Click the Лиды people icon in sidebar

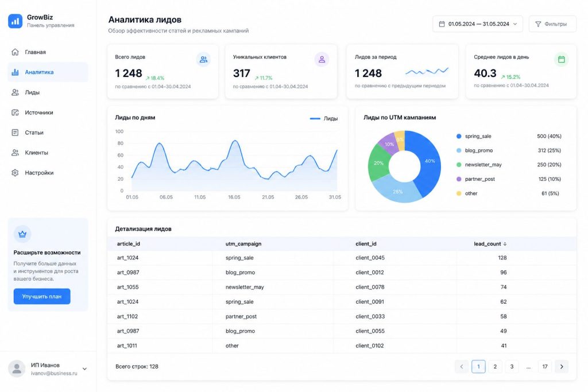[15, 92]
